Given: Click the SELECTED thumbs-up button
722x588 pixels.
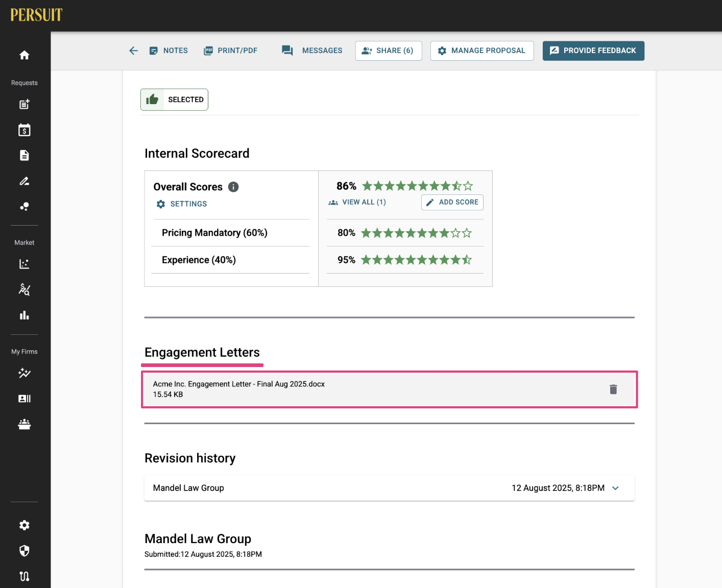Looking at the screenshot, I should [174, 100].
